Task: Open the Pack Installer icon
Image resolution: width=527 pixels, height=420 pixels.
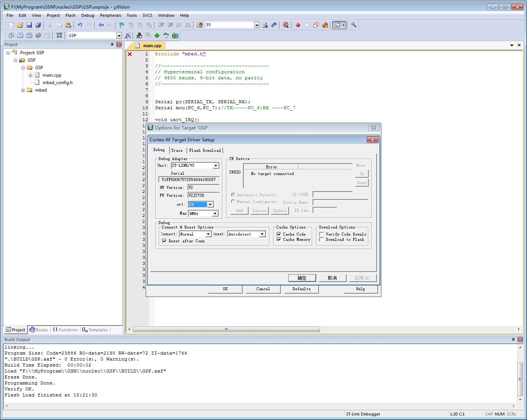Action: pos(175,36)
